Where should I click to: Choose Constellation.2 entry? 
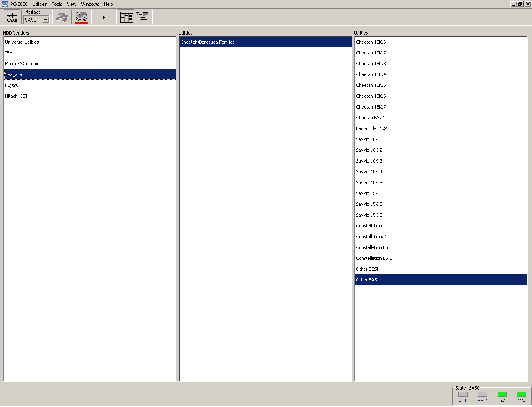(x=441, y=237)
